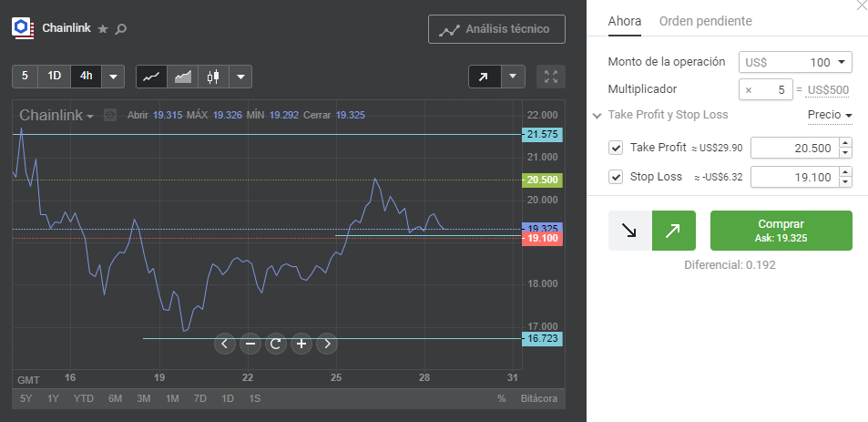This screenshot has width=868, height=422.
Task: Click the 21.575 price line label
Action: (542, 135)
